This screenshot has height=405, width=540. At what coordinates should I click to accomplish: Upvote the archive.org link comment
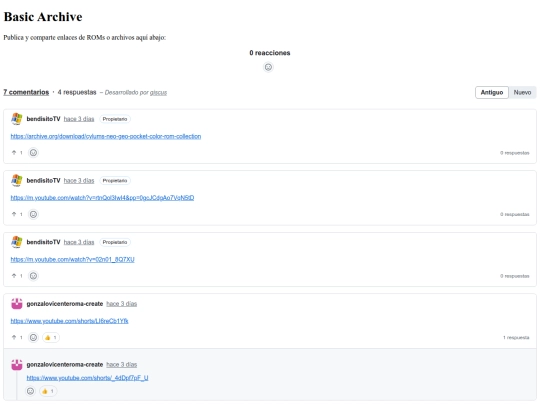[17, 153]
